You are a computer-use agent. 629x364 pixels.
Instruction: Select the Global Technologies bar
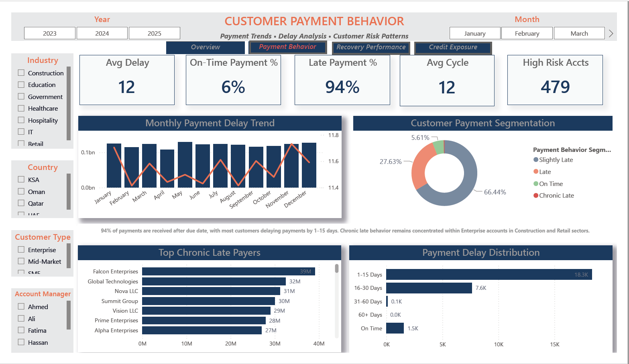214,281
